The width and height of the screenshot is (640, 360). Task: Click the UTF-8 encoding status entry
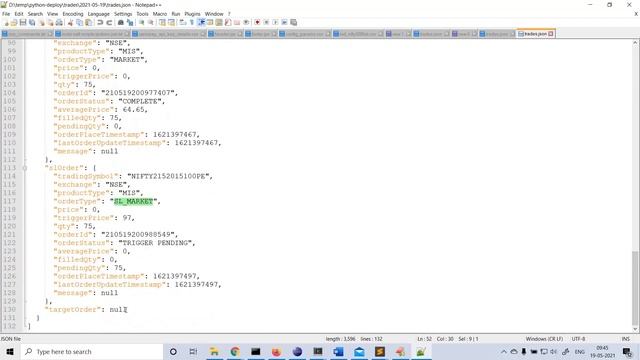point(578,339)
